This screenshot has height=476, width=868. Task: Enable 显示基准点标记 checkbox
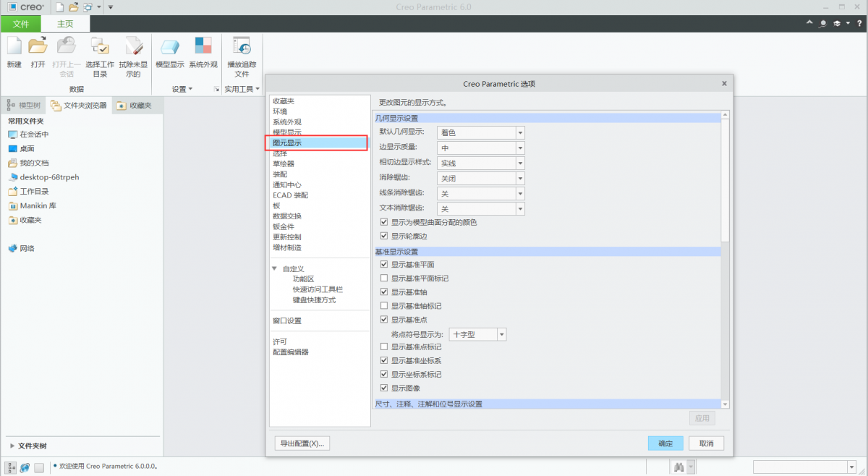point(384,347)
